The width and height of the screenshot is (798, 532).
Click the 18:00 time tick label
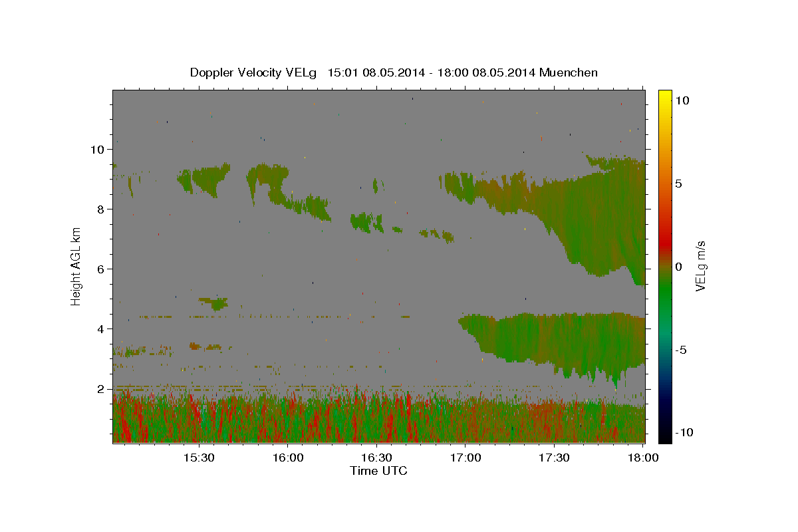coord(642,458)
